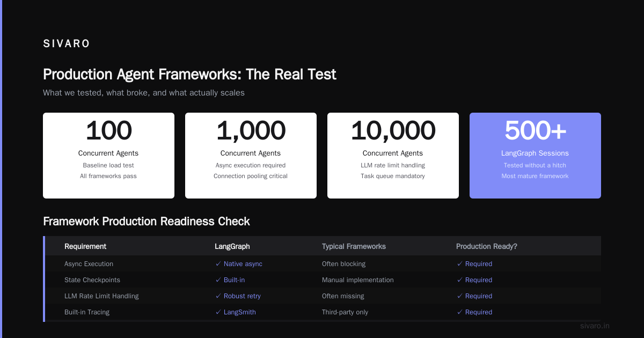Click "Tested without a hitch" text

point(535,165)
